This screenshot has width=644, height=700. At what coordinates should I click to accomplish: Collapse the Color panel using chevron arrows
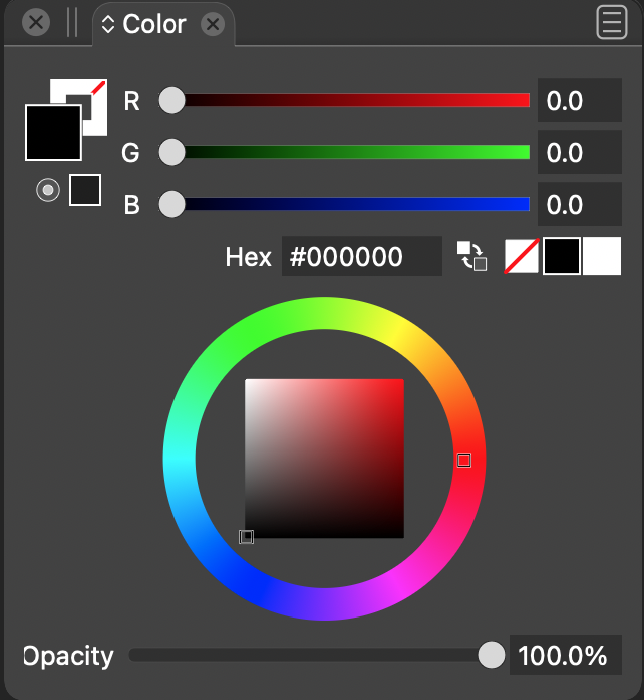pos(108,24)
